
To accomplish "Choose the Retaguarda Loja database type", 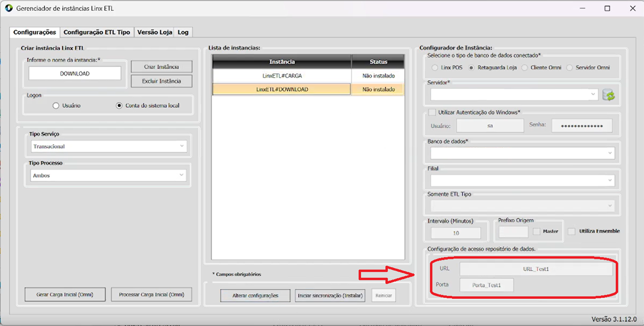I will coord(471,68).
